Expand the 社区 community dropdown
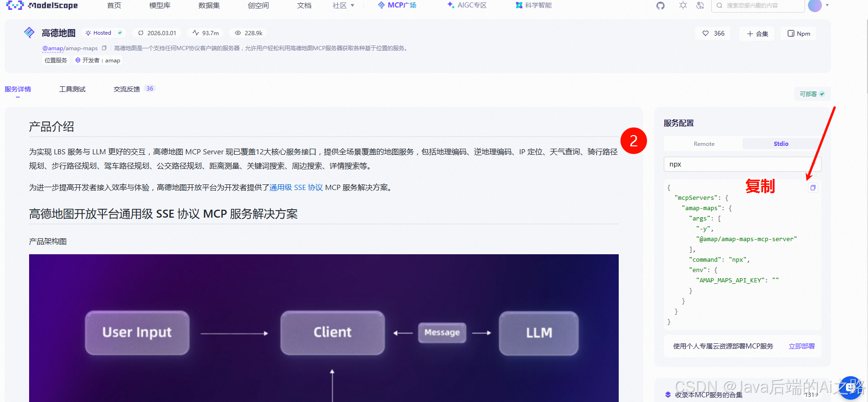The width and height of the screenshot is (868, 402). point(343,5)
